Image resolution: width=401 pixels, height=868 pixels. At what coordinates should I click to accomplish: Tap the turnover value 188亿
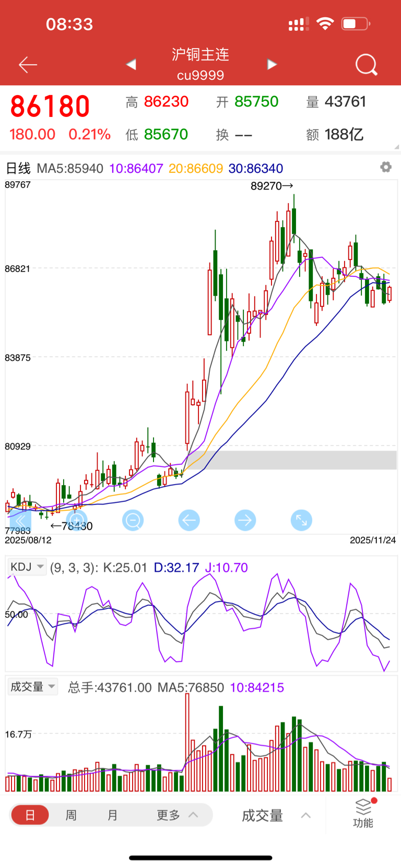(344, 134)
